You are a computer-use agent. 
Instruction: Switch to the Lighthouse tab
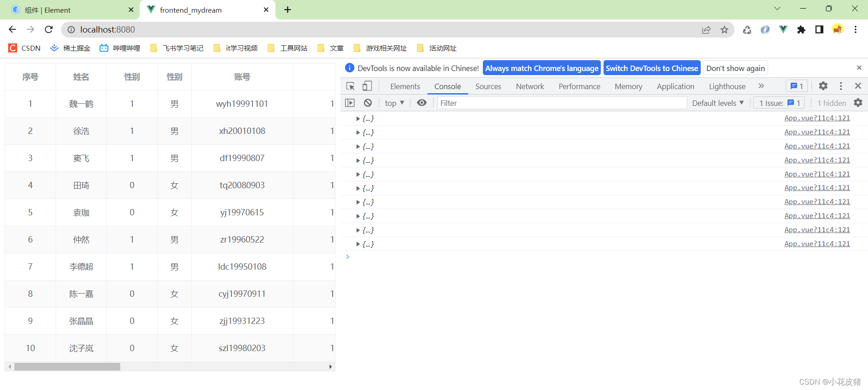[x=727, y=86]
